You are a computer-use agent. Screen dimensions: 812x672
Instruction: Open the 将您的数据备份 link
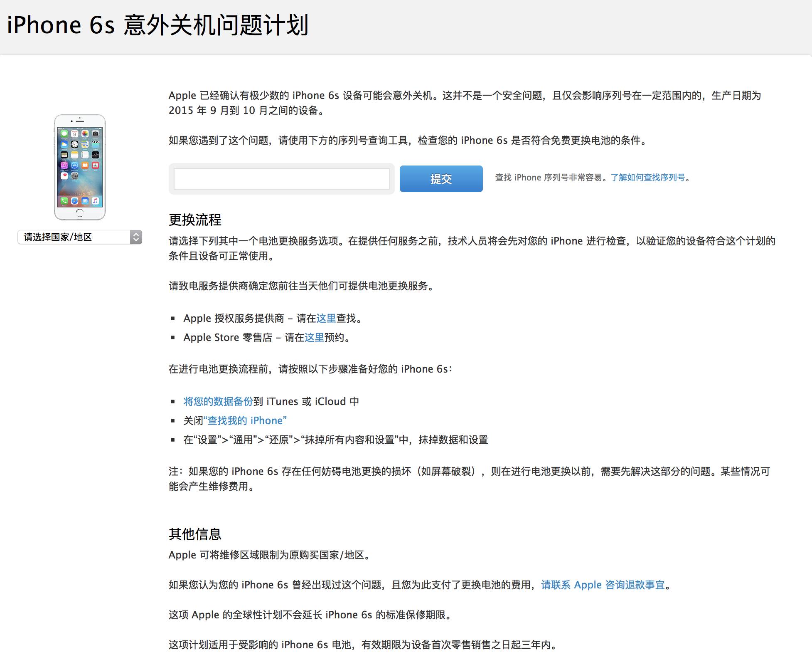(218, 402)
